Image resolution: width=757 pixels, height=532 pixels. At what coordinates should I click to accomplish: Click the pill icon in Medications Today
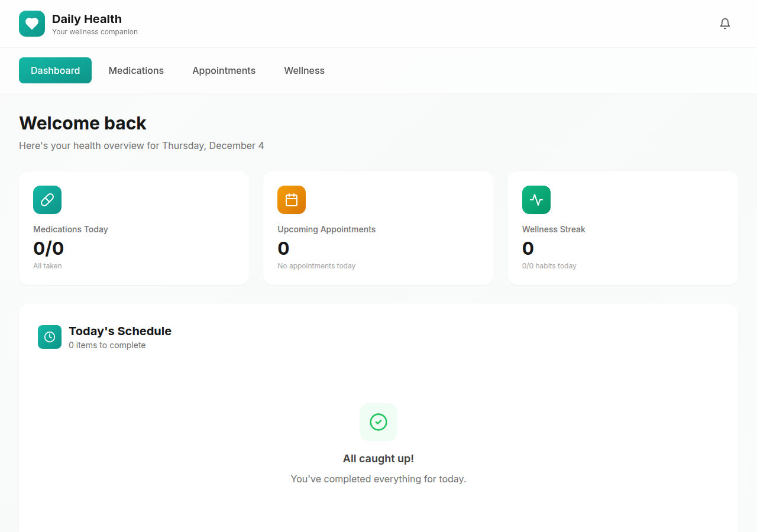point(47,200)
